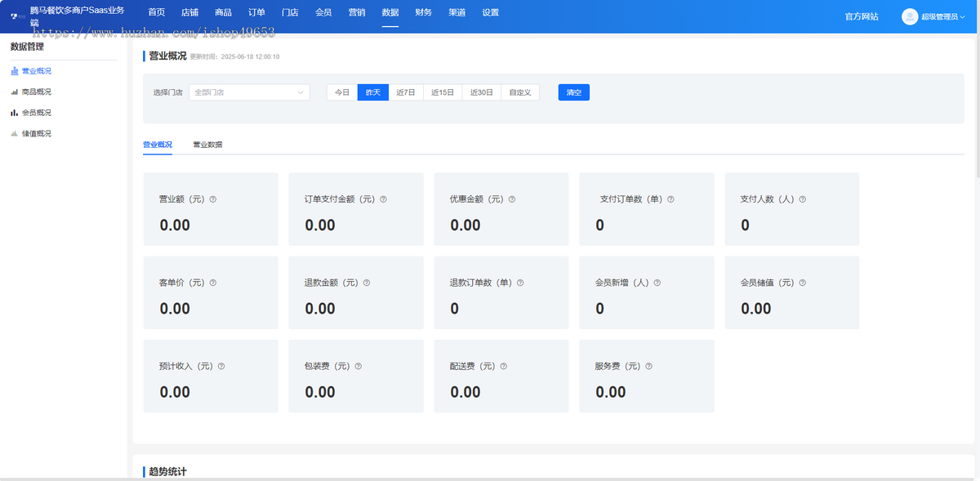Click the help icon beside 配送费
The image size is (980, 481).
pos(502,366)
